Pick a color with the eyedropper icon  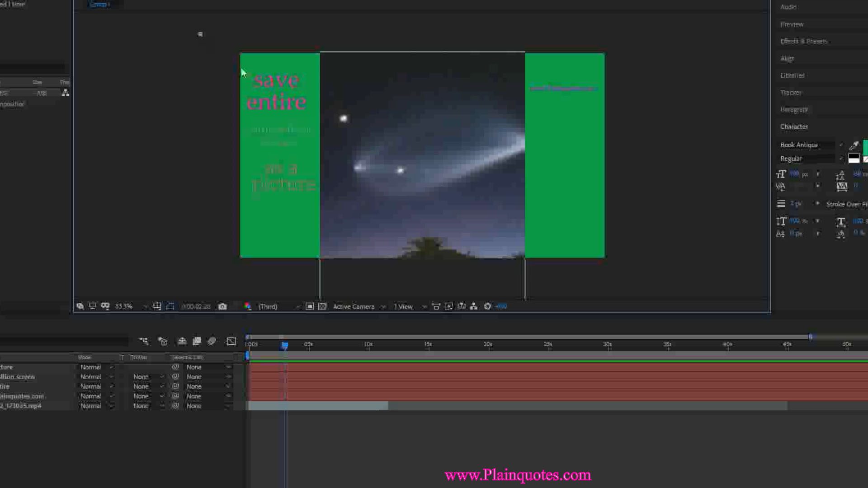click(854, 145)
